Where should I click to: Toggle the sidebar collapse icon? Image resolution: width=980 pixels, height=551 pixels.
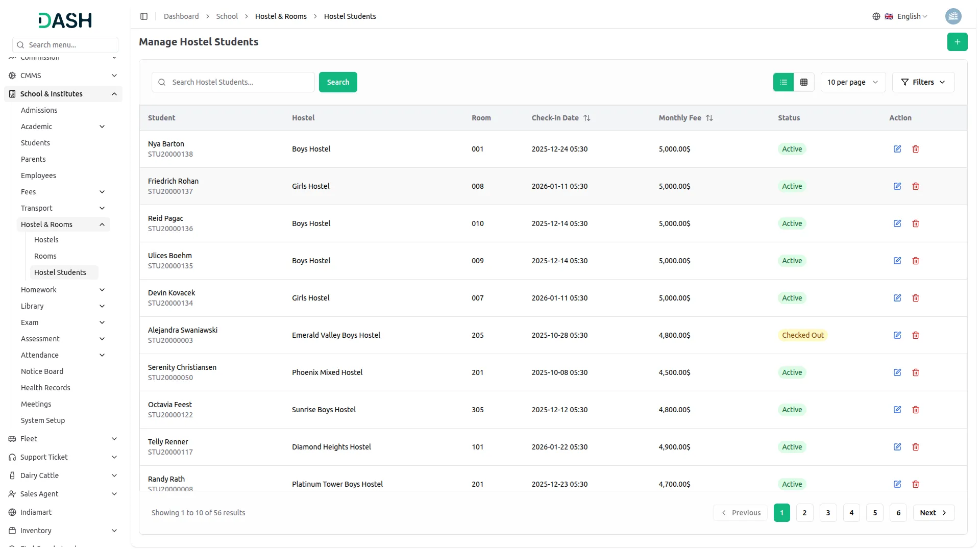[x=144, y=16]
